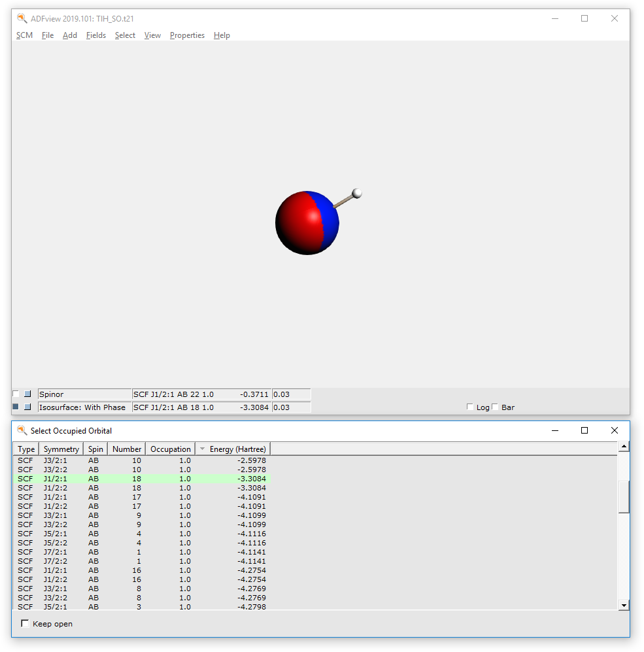
Task: Click the blue details square on Isosurface row
Action: point(27,407)
